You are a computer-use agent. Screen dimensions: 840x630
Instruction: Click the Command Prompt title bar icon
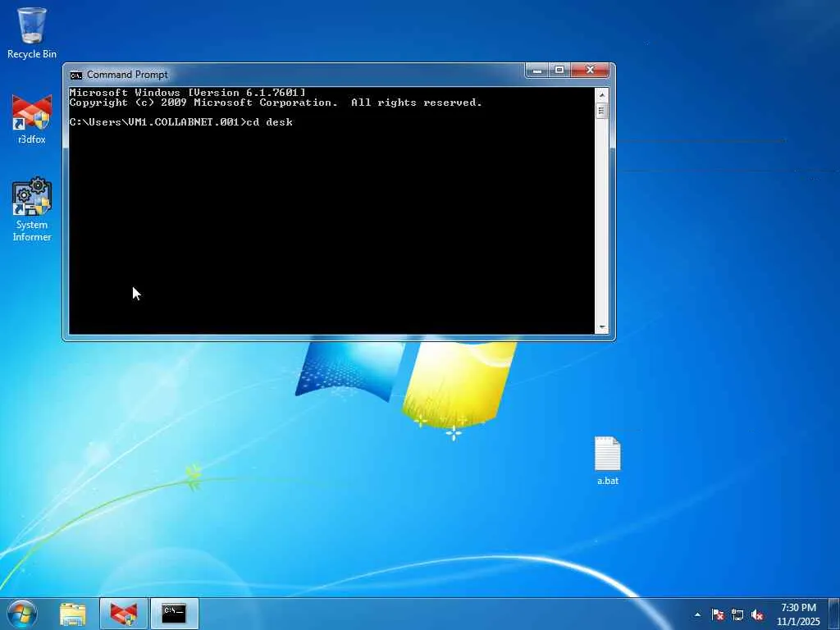pos(76,75)
